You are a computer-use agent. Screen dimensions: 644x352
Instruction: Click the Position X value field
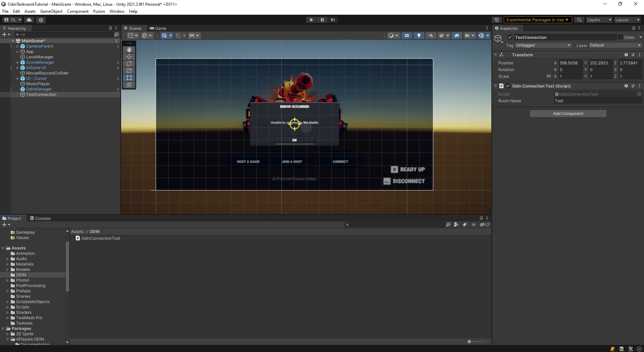(x=570, y=63)
